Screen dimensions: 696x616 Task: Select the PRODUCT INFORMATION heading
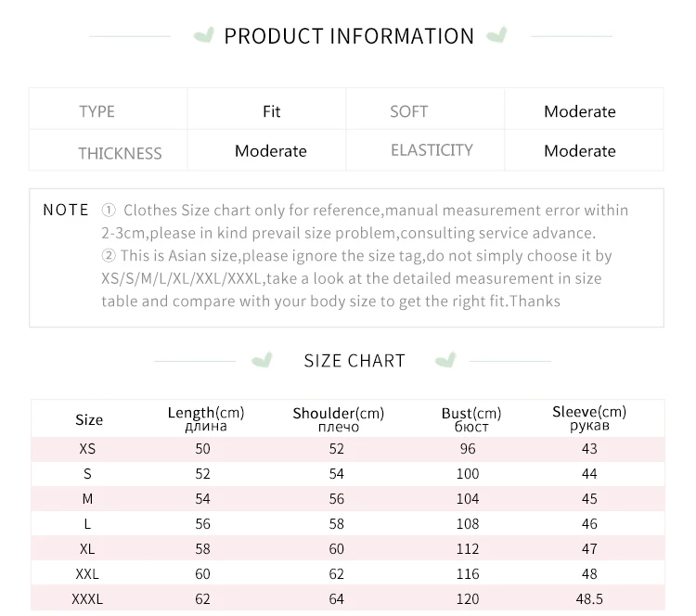pyautogui.click(x=349, y=36)
